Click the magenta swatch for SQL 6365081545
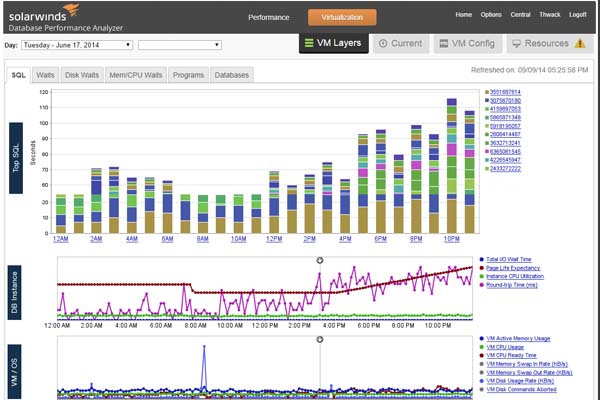The width and height of the screenshot is (600, 400). pyautogui.click(x=488, y=152)
